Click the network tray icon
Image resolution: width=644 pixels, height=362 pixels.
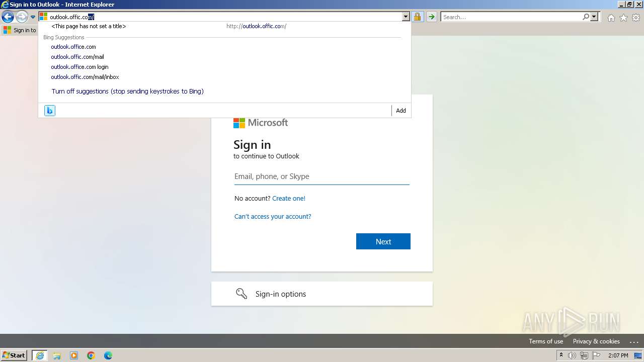584,355
